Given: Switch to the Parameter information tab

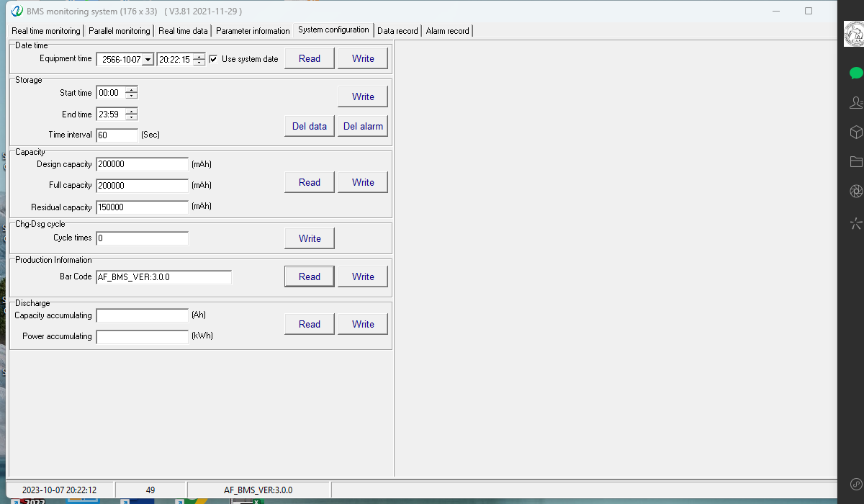Looking at the screenshot, I should point(253,31).
